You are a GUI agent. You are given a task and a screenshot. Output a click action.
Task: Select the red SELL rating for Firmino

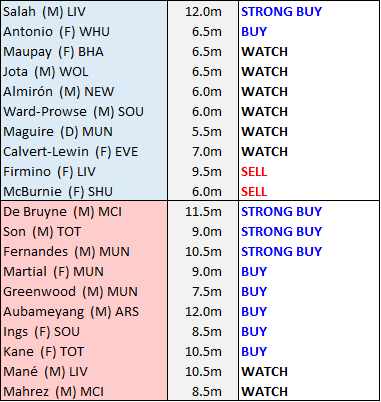pos(254,172)
